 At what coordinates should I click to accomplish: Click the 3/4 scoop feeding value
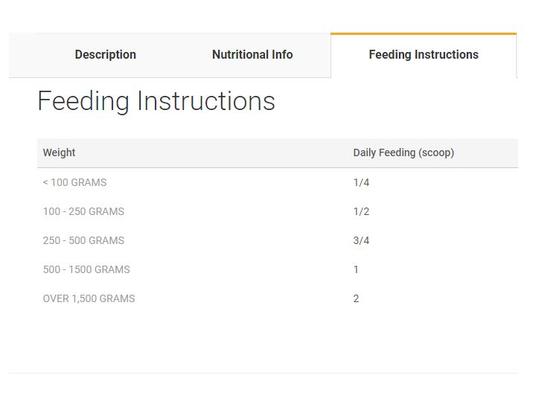361,240
